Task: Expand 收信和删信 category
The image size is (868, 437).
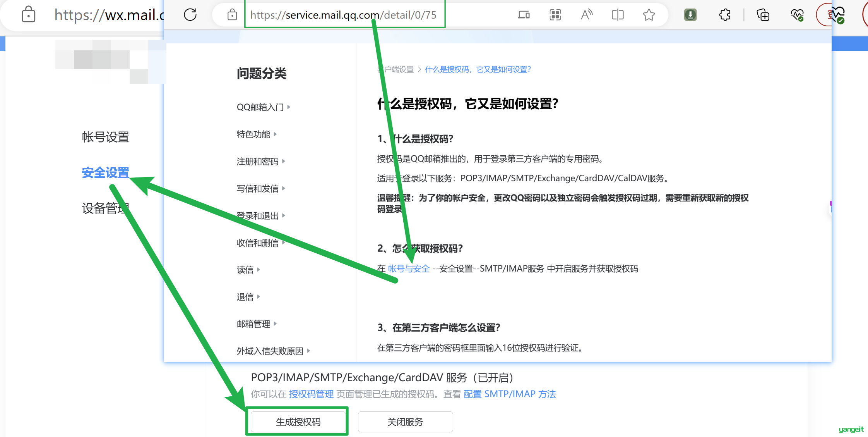Action: (x=261, y=243)
